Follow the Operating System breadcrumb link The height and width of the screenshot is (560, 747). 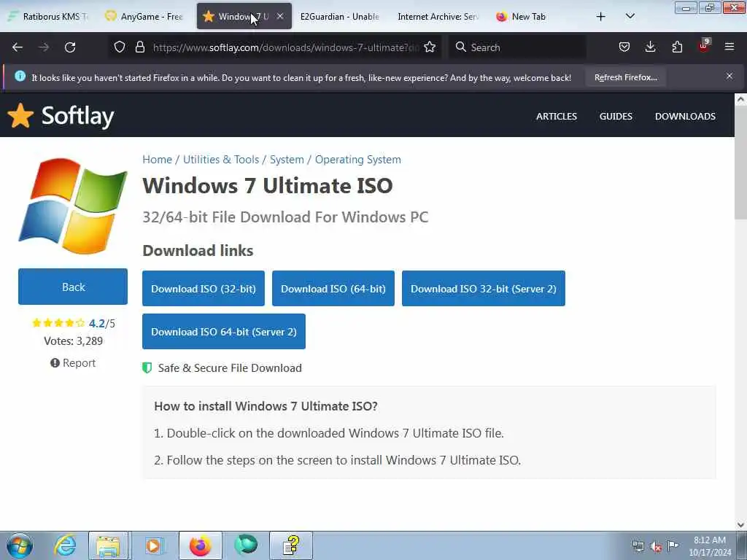pyautogui.click(x=357, y=160)
